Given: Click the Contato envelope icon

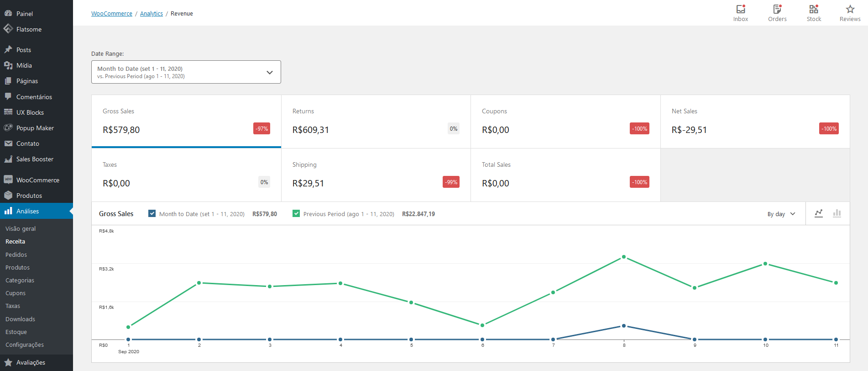Looking at the screenshot, I should click(x=8, y=143).
